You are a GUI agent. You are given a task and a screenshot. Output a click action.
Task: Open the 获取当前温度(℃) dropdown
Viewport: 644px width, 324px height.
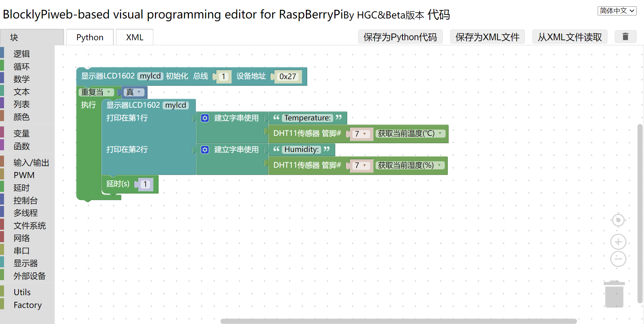[x=410, y=133]
